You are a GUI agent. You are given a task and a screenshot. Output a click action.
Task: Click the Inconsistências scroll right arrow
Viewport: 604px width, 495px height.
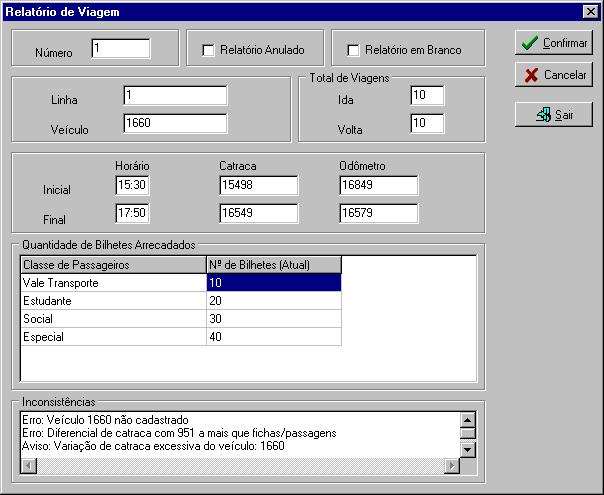click(x=452, y=466)
